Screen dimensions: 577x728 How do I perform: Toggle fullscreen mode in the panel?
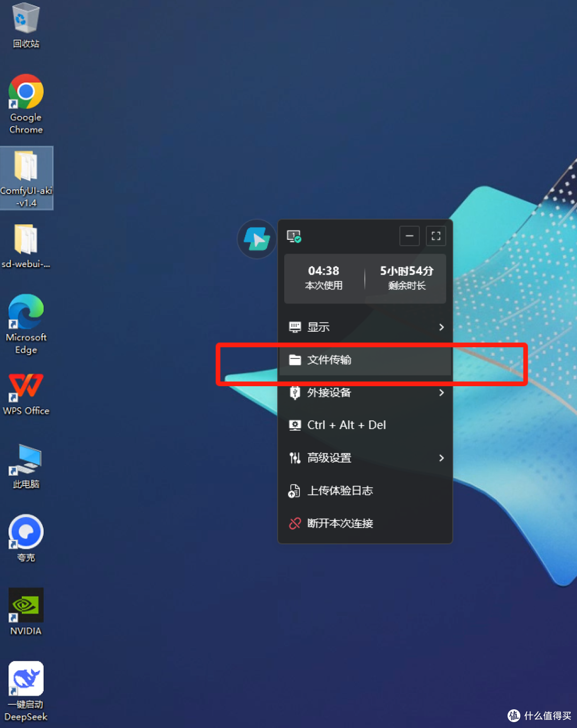tap(436, 236)
